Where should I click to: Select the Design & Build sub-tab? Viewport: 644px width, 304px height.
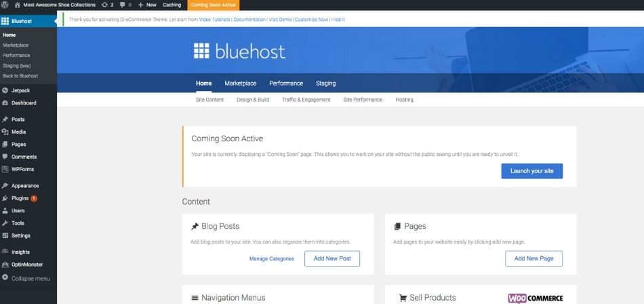click(x=253, y=100)
